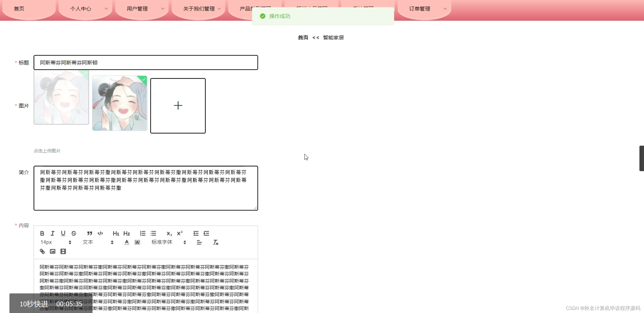Insert a blockquote using the quote icon

[x=89, y=233]
